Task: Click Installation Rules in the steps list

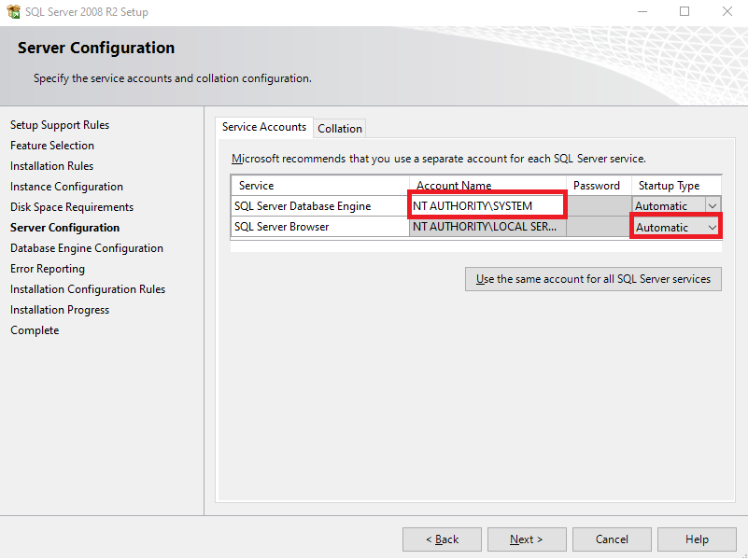Action: tap(51, 166)
